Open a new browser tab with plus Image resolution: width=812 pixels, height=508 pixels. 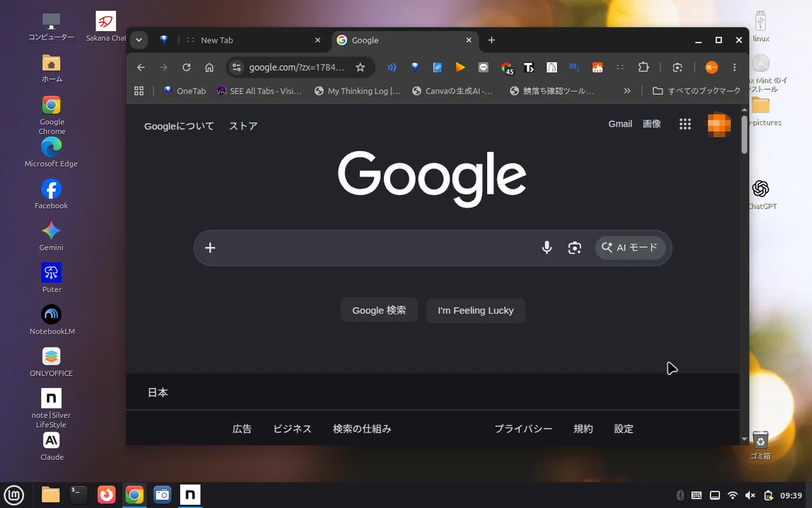491,40
